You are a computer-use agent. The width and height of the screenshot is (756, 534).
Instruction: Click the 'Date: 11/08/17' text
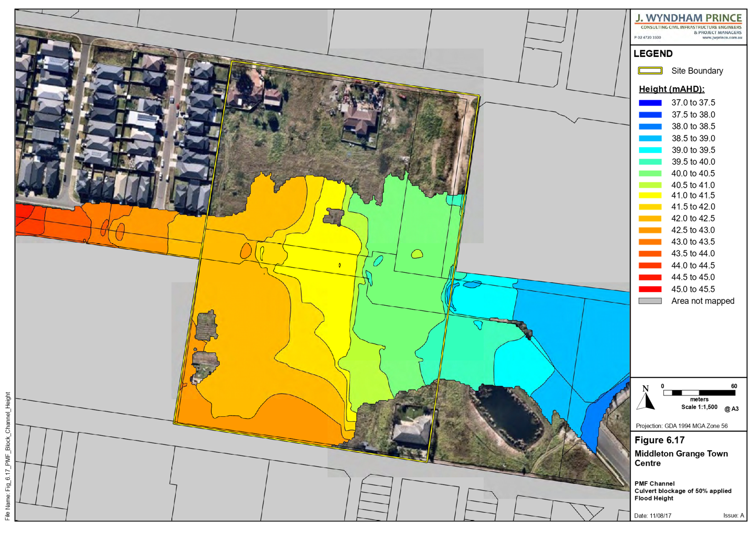653,516
